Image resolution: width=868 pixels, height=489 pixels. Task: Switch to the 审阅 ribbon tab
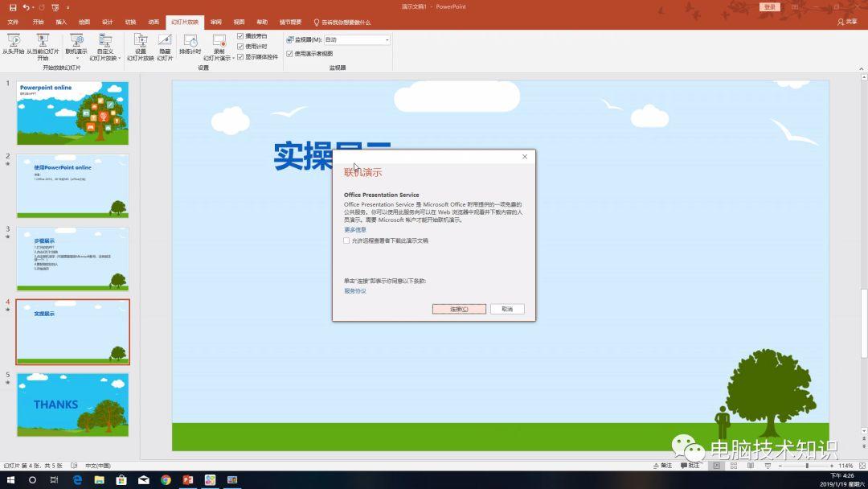[x=216, y=23]
